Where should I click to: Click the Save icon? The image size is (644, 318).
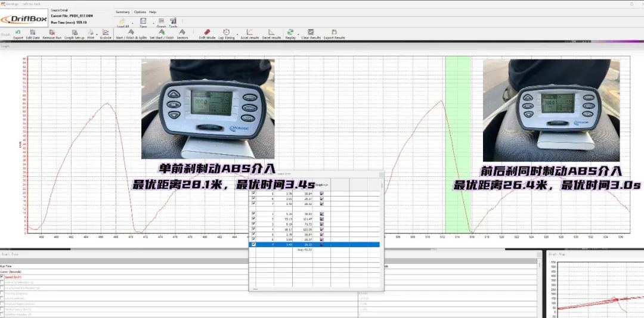(143, 21)
